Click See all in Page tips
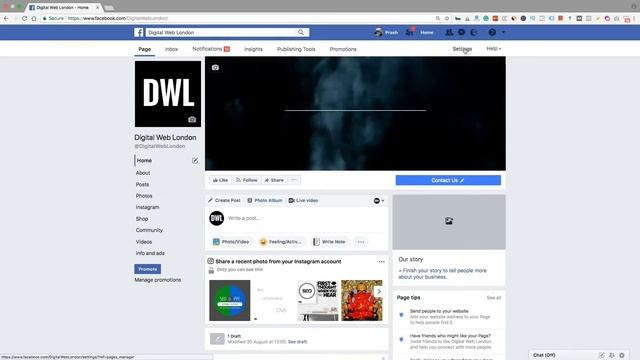Image resolution: width=640 pixels, height=360 pixels. [x=494, y=298]
